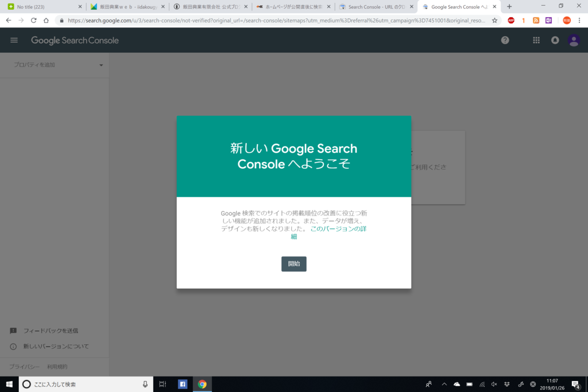
Task: Close the No title (223) tab
Action: 80,7
